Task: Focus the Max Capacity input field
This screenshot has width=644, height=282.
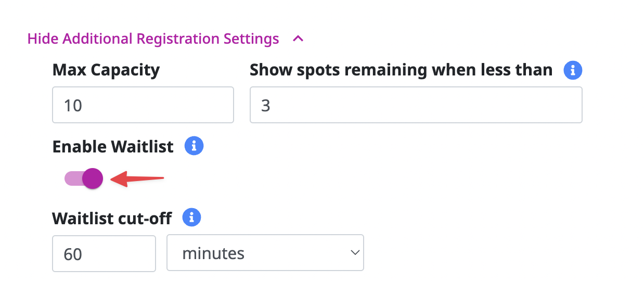Action: point(143,105)
